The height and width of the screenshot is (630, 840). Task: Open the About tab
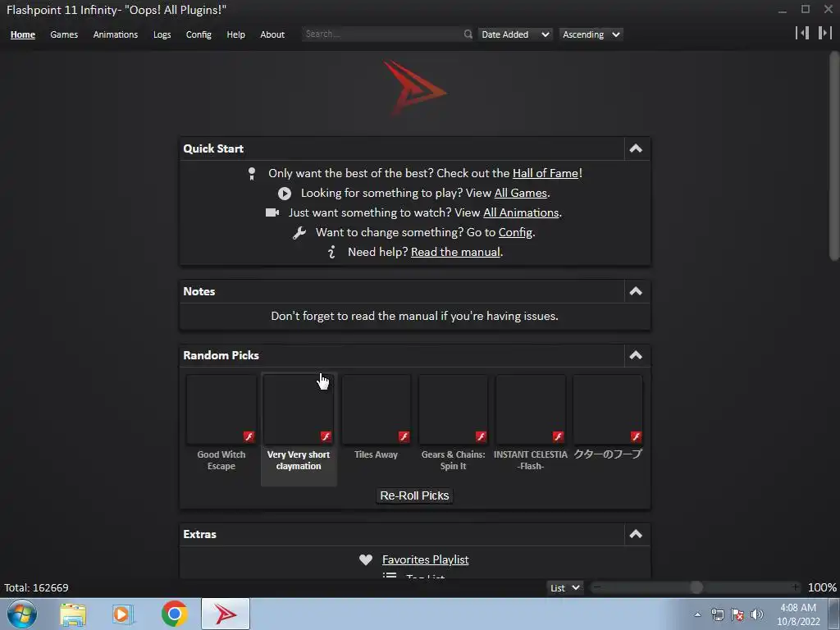[x=272, y=34]
